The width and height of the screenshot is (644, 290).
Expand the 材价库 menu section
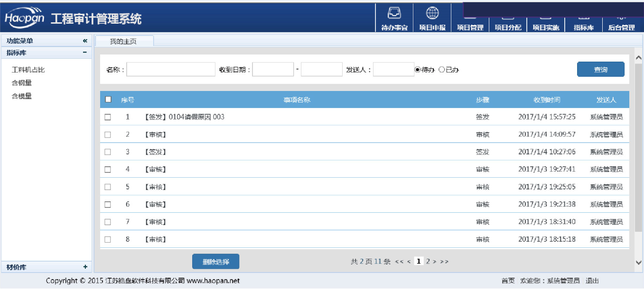click(x=85, y=267)
